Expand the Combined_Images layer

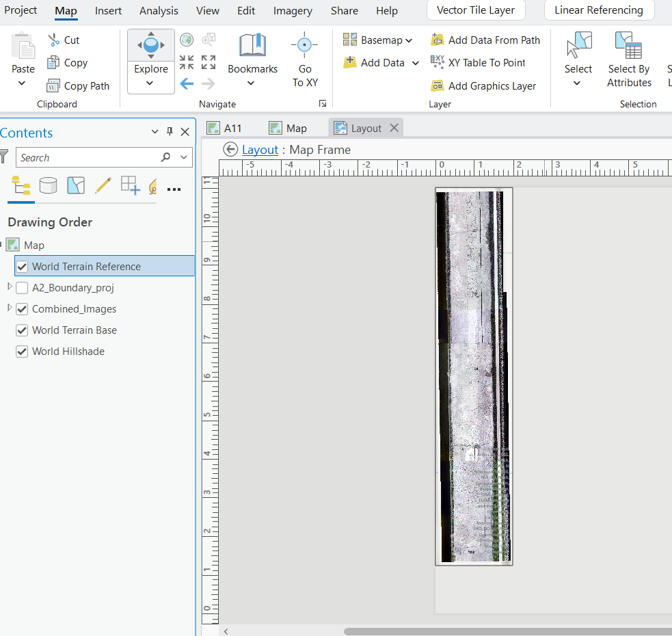coord(10,308)
